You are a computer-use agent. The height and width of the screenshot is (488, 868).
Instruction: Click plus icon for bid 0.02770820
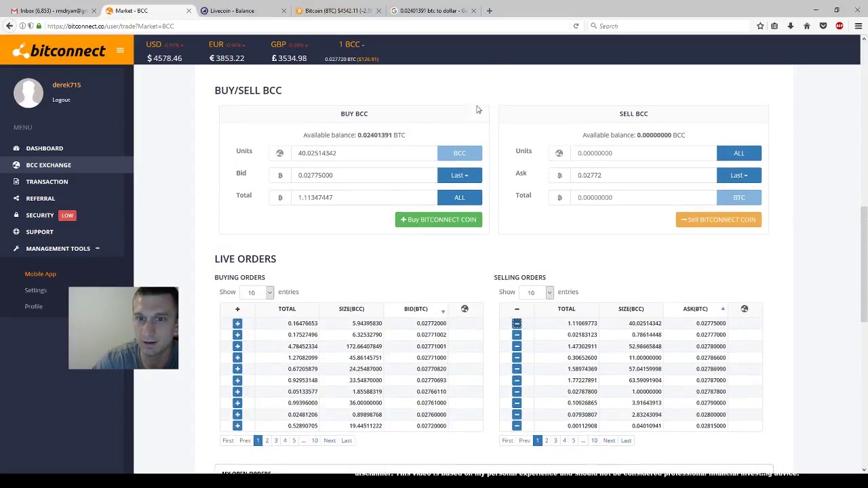tap(237, 369)
